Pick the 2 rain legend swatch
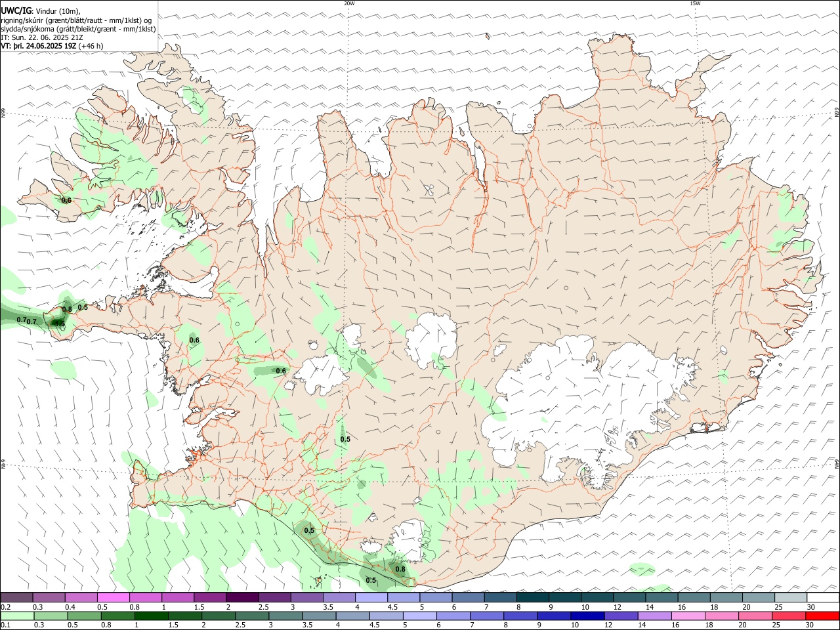The image size is (840, 630). tap(219, 616)
